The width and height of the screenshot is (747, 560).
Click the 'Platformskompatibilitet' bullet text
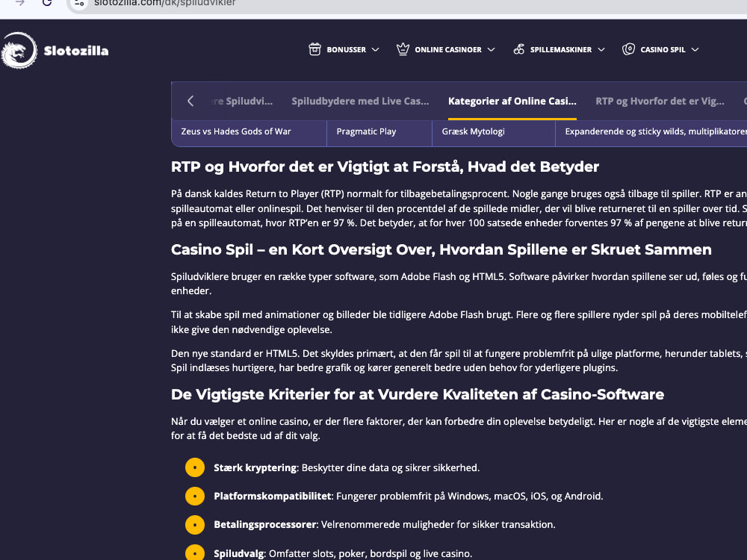(409, 497)
